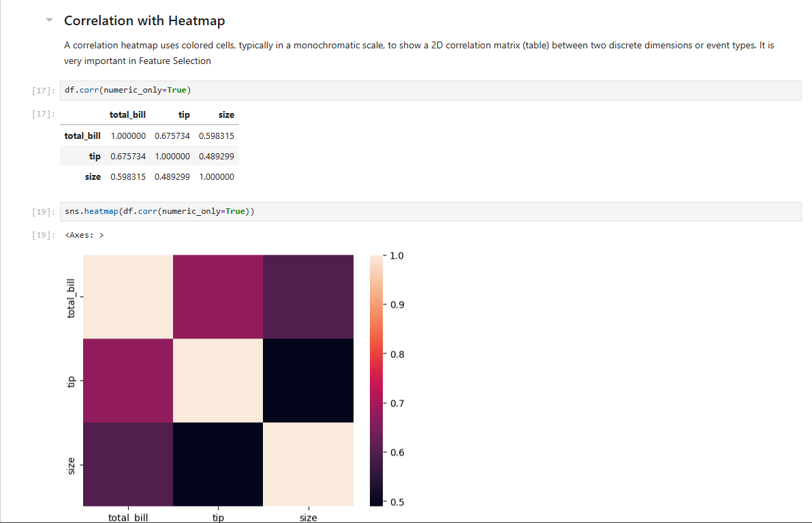Click the total_bill x-axis label of heatmap
Screen dimensions: 812x523
coord(128,518)
